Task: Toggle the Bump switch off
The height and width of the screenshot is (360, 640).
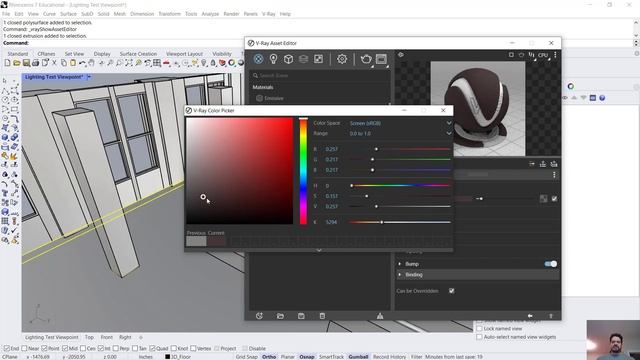Action: (x=551, y=264)
